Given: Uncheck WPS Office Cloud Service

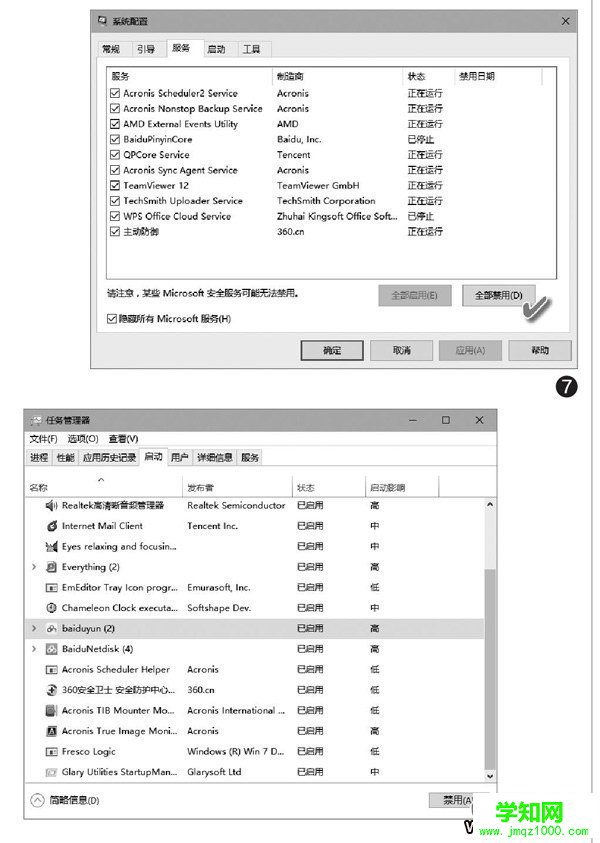Looking at the screenshot, I should coord(115,216).
